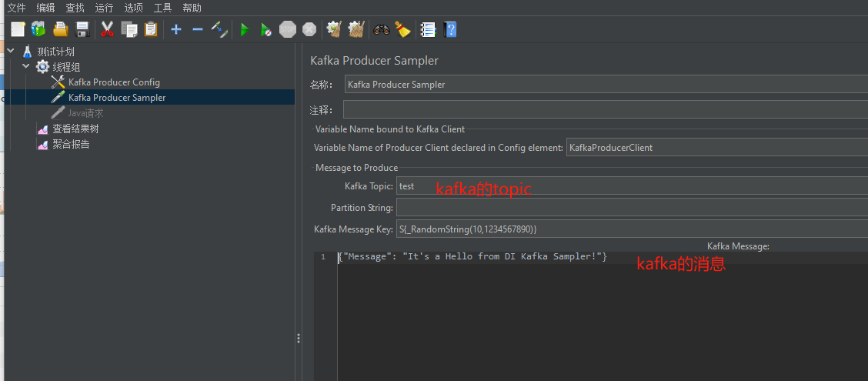Viewport: 868px width, 381px height.
Task: Open the Templates toolbar icon
Action: (x=38, y=29)
